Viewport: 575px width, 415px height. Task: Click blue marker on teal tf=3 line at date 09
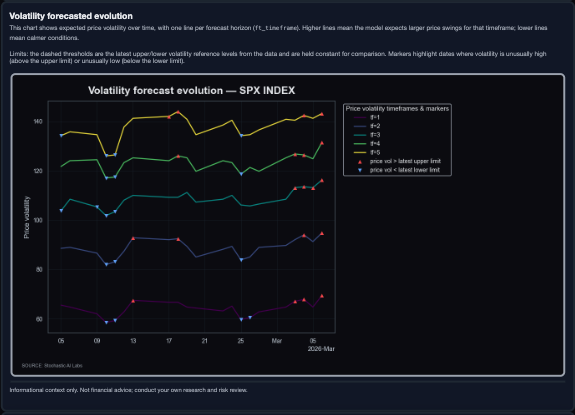coord(97,207)
